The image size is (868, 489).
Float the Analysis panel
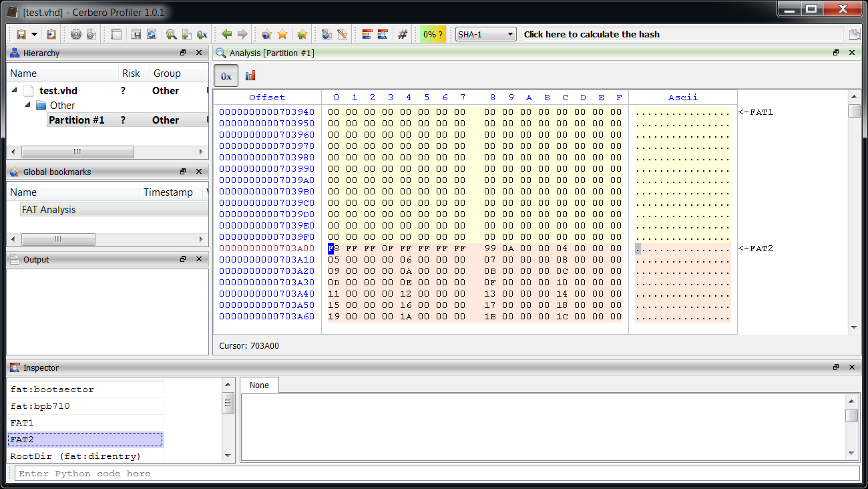click(x=836, y=53)
